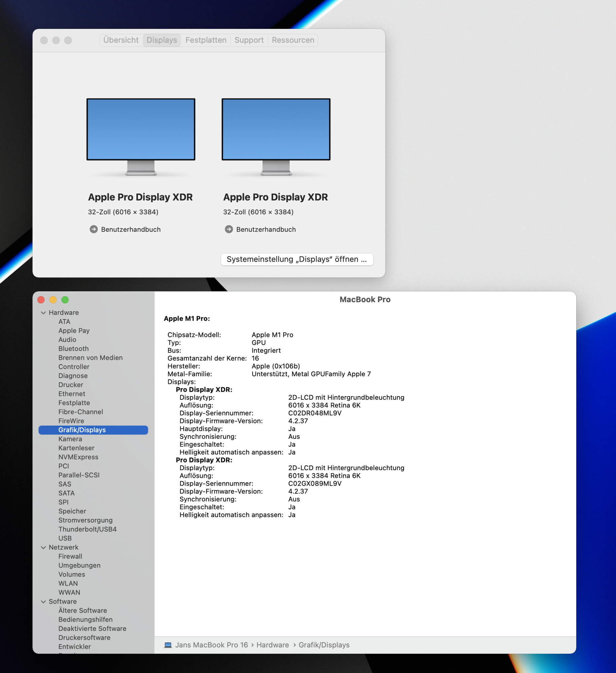Select Bluetooth in the sidebar
Viewport: 616px width, 673px height.
pyautogui.click(x=74, y=349)
